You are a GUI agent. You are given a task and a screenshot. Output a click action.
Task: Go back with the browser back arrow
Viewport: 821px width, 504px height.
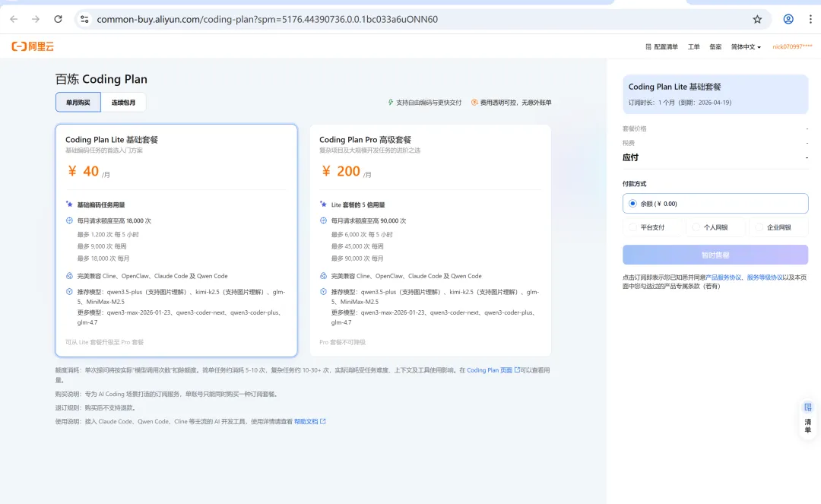click(14, 19)
